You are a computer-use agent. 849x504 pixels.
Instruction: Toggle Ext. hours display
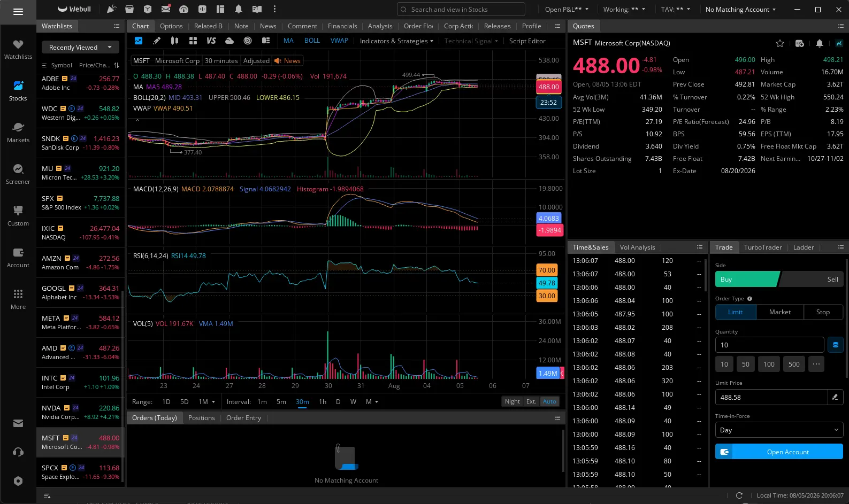pos(531,401)
